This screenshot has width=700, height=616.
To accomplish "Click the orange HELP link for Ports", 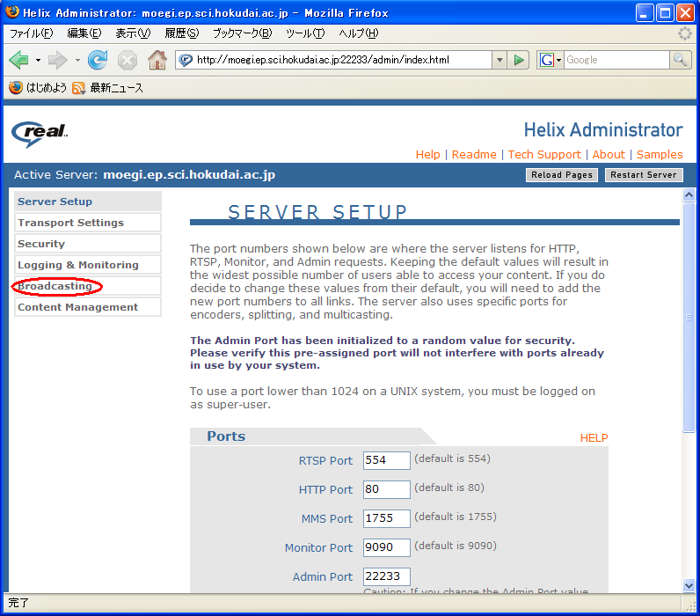I will point(594,438).
